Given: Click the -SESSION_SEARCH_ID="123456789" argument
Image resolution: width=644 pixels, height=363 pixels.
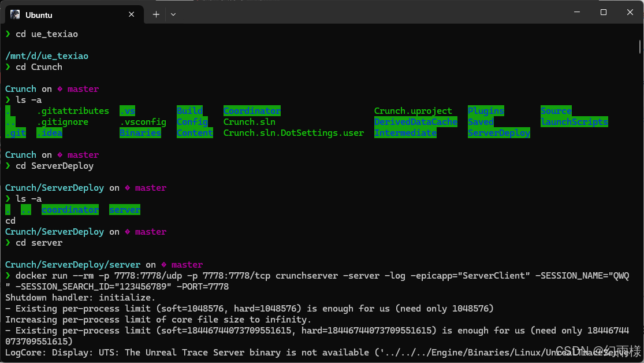Looking at the screenshot, I should pos(93,287).
